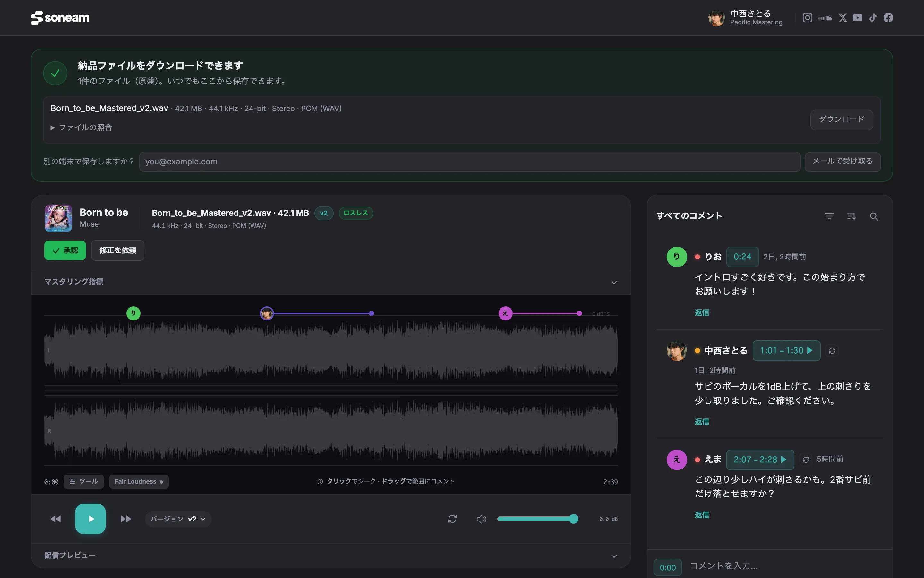Click loop icon next to 2:07 – 2:28

tap(806, 460)
